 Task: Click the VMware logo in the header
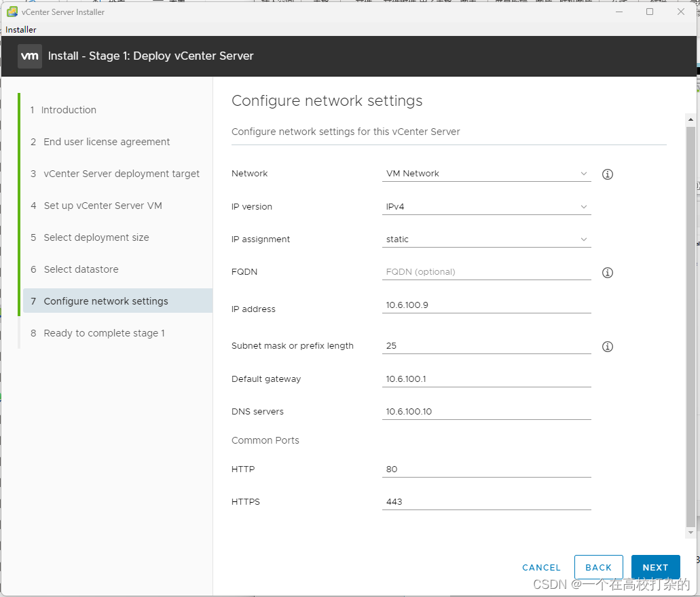tap(30, 56)
